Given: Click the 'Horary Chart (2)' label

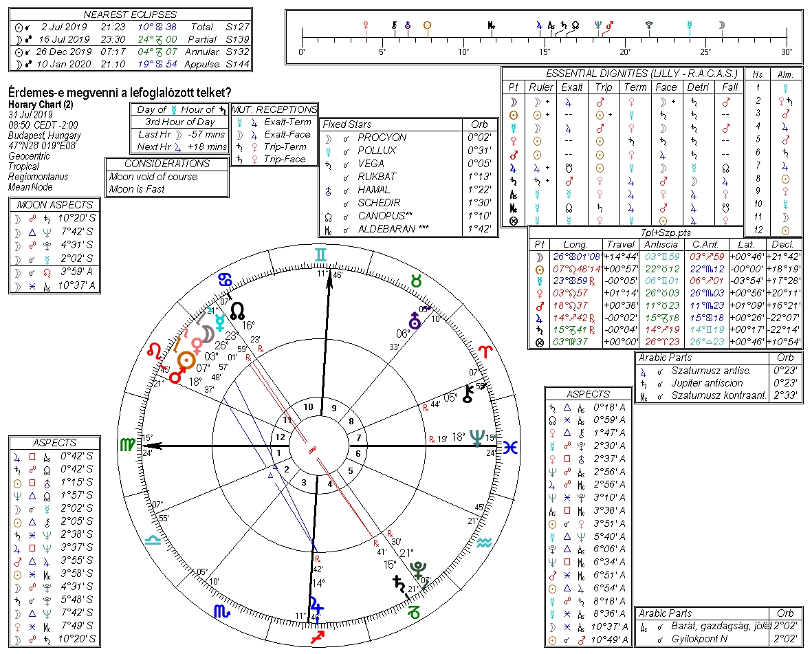Looking at the screenshot, I should click(x=41, y=104).
